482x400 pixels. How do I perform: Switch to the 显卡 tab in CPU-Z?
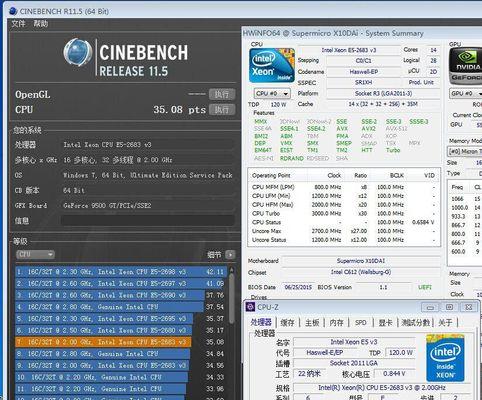pyautogui.click(x=385, y=323)
